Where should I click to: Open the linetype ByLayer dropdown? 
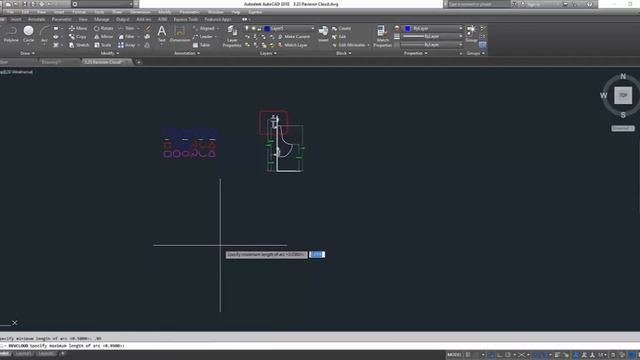coord(433,44)
